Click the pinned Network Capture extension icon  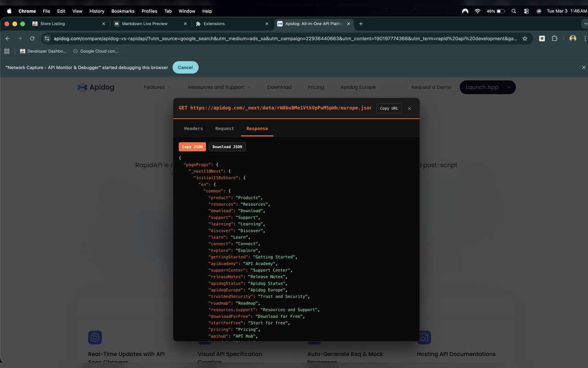click(x=542, y=39)
